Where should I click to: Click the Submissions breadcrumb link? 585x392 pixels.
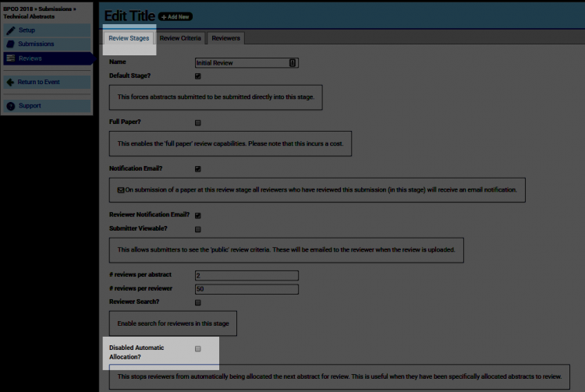coord(55,9)
